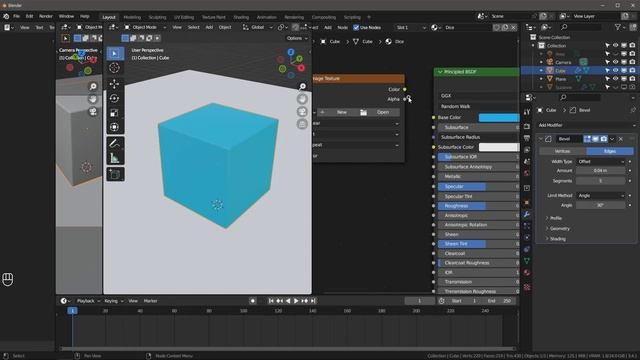Viewport: 640px width, 360px height.
Task: Open the Modifiers wrench properties tab
Action: [x=527, y=214]
